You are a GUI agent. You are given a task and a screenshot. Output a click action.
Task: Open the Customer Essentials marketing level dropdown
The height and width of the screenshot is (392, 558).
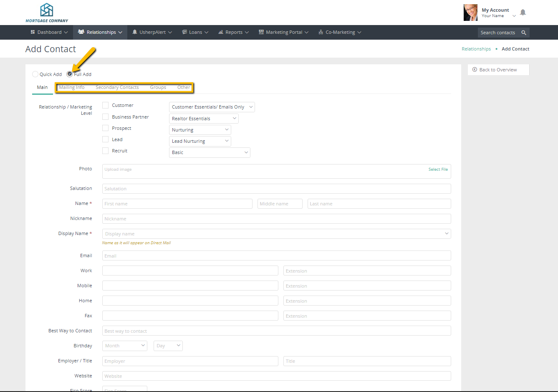(212, 107)
